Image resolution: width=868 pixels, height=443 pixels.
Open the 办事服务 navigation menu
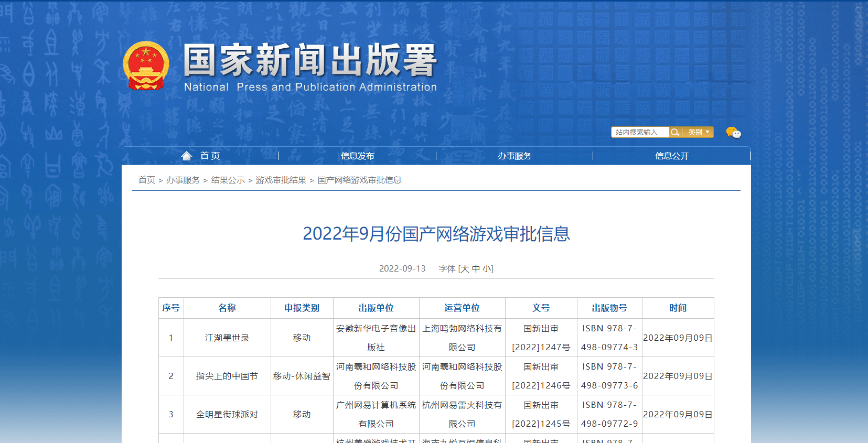515,156
